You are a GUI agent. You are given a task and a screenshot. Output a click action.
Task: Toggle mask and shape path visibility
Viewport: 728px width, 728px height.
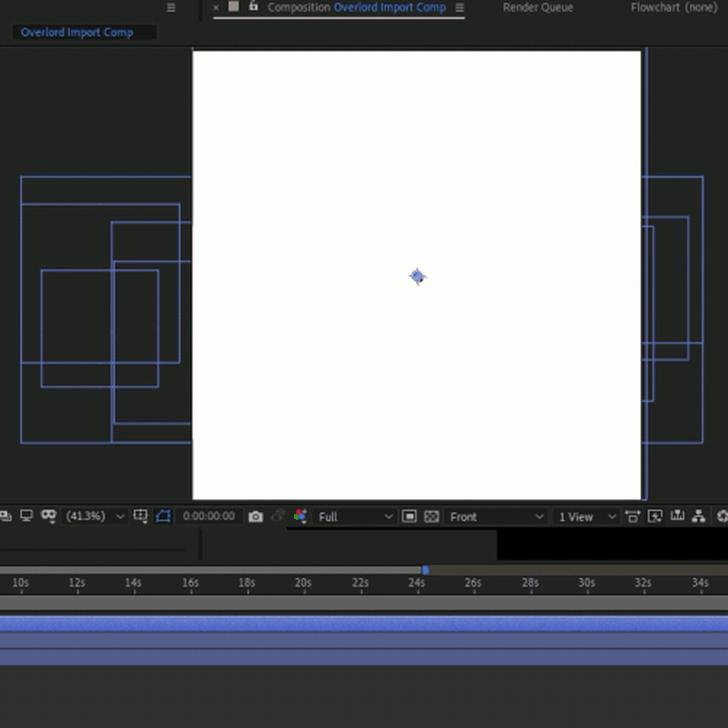(x=164, y=516)
